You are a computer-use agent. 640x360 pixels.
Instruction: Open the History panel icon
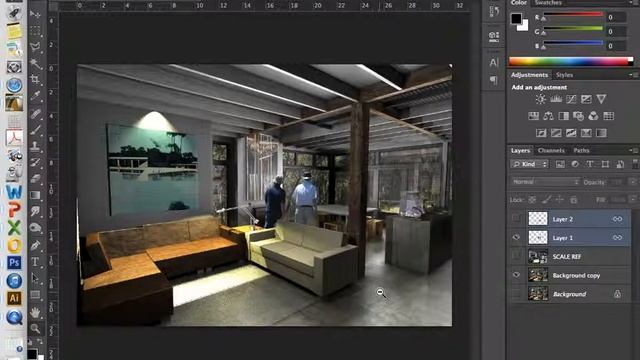(x=494, y=11)
